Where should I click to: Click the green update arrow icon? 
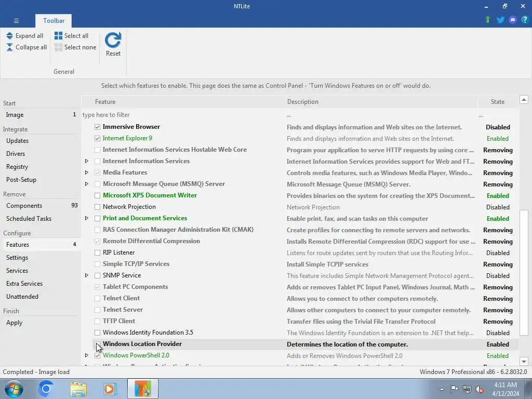487,20
